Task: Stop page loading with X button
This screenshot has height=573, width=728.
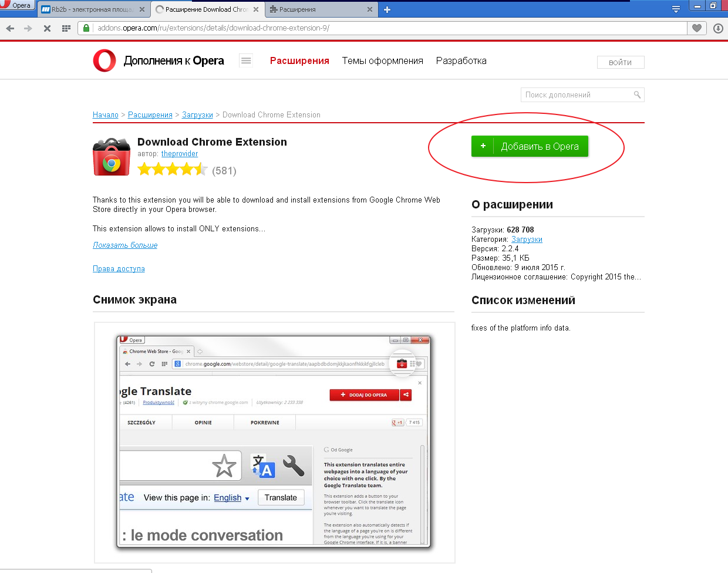Action: coord(47,28)
